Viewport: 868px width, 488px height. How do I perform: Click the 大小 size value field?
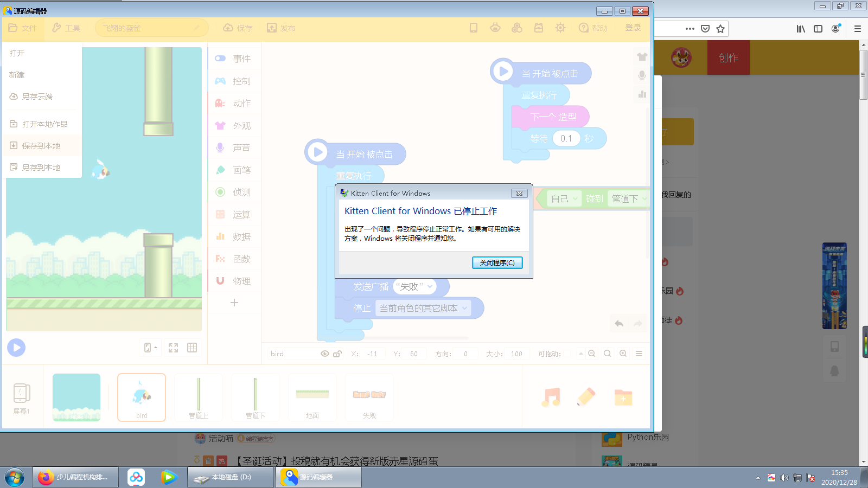click(x=516, y=354)
